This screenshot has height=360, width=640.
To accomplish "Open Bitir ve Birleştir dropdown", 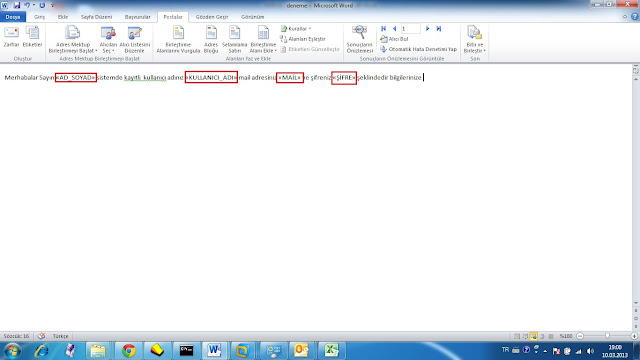I will coord(475,39).
